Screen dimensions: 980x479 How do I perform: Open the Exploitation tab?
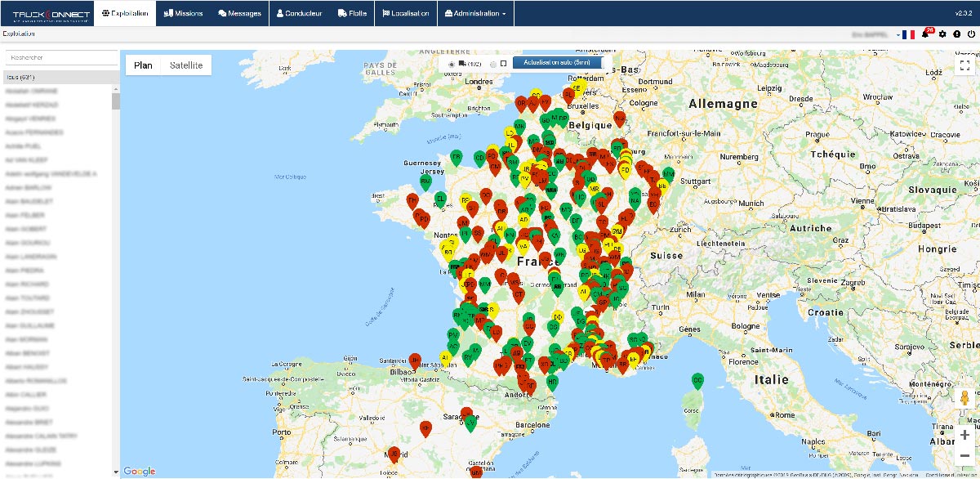click(x=125, y=13)
